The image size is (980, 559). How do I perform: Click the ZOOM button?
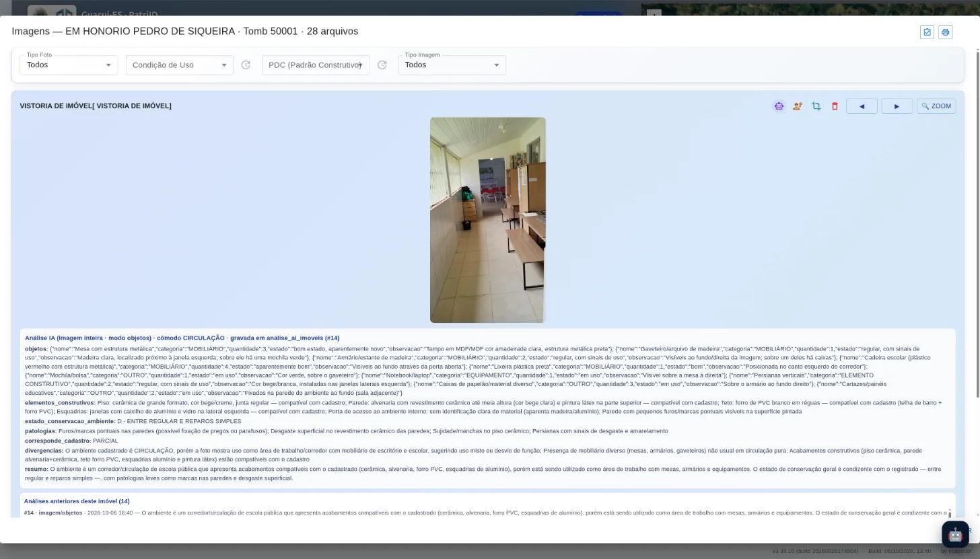[936, 106]
